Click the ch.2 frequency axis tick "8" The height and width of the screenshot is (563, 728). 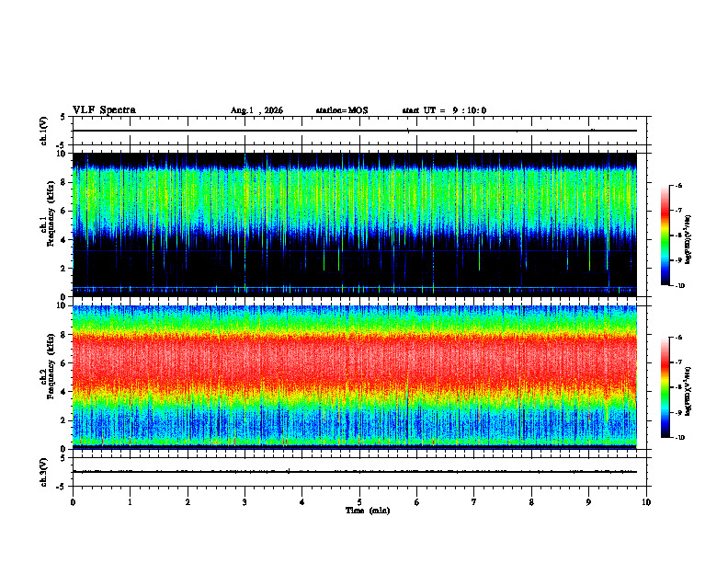63,335
